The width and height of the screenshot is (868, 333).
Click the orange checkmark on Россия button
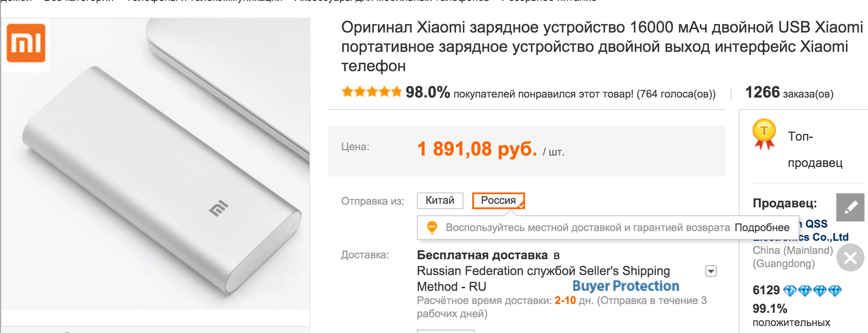[x=521, y=206]
